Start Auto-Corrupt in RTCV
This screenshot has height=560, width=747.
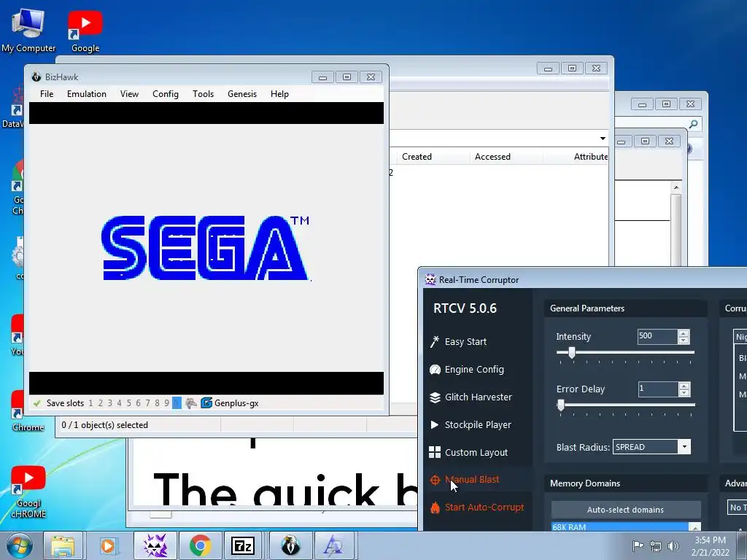tap(476, 507)
